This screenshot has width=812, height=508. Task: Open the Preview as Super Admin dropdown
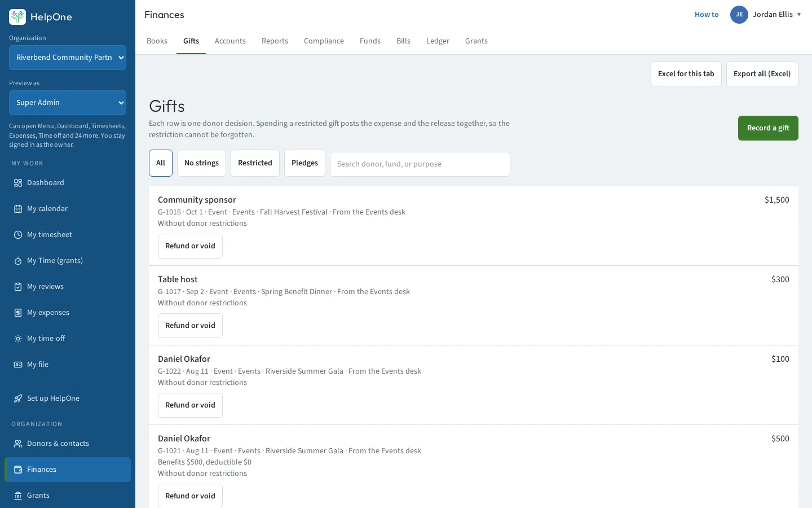(x=68, y=103)
